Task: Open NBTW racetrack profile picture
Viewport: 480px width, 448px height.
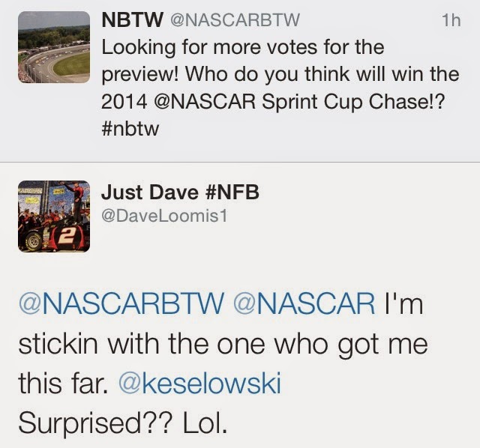Action: (x=54, y=47)
